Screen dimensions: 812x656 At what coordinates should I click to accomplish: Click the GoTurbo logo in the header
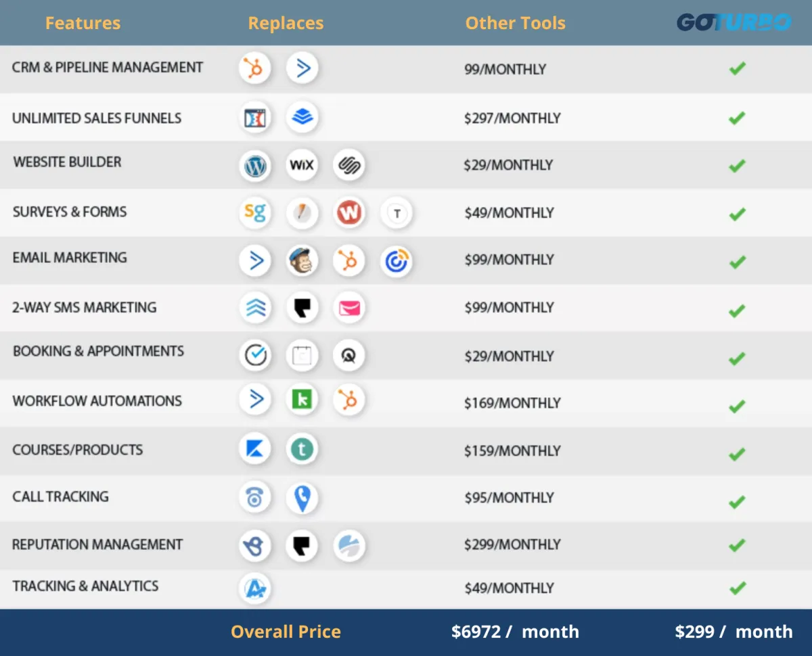click(734, 22)
